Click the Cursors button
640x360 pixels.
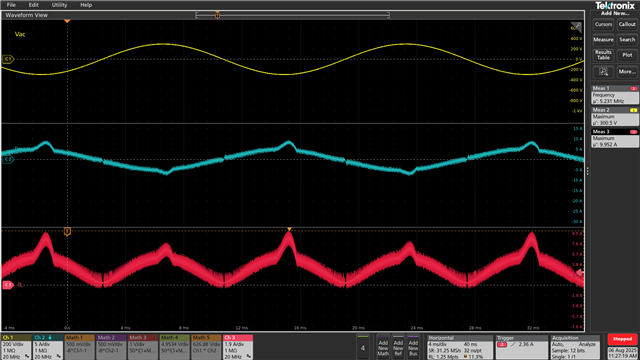603,24
